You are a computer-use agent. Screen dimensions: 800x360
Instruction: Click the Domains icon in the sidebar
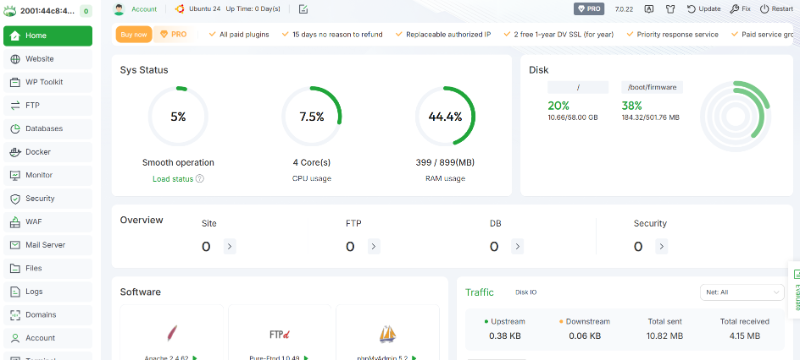click(x=15, y=315)
